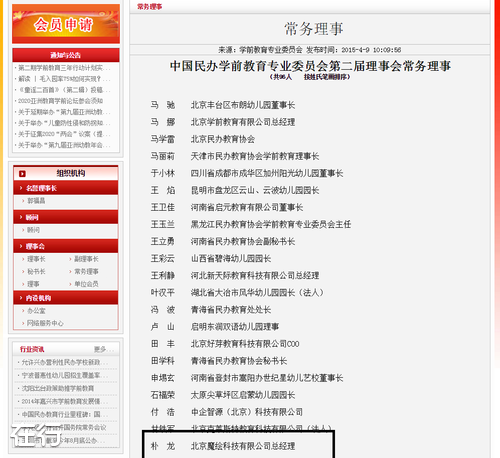Image resolution: width=500 pixels, height=458 pixels.
Task: Open the 理事 link
Action: tap(33, 284)
